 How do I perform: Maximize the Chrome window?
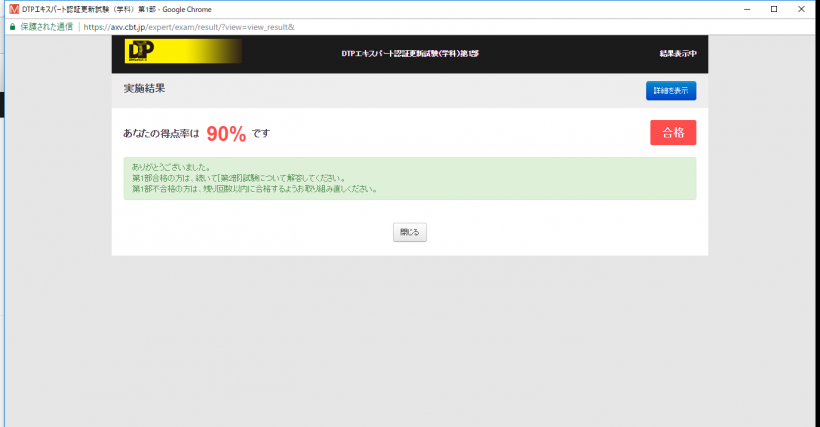click(774, 8)
